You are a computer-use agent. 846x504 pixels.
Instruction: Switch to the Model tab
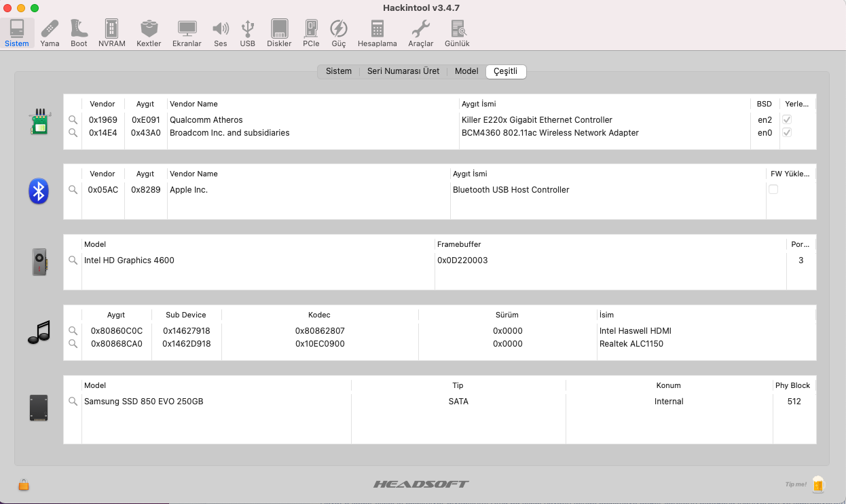point(466,71)
